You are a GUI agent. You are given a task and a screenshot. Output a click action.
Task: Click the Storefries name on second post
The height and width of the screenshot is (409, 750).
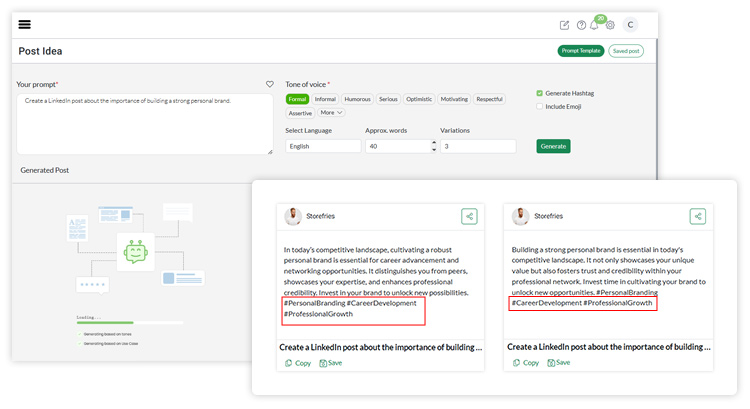tap(549, 216)
